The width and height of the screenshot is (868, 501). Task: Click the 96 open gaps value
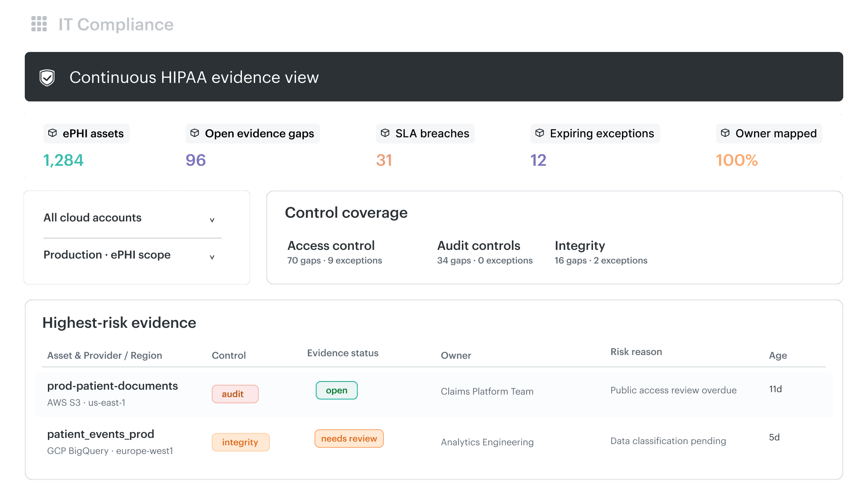(x=196, y=160)
